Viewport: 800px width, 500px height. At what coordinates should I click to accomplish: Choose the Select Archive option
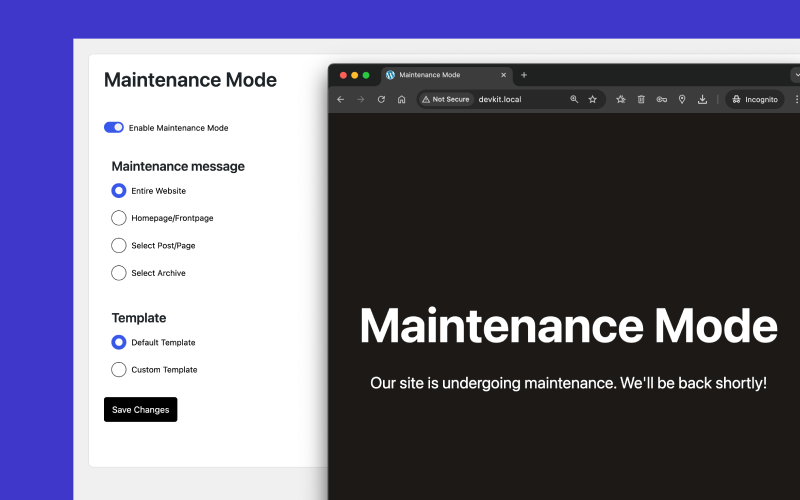119,273
